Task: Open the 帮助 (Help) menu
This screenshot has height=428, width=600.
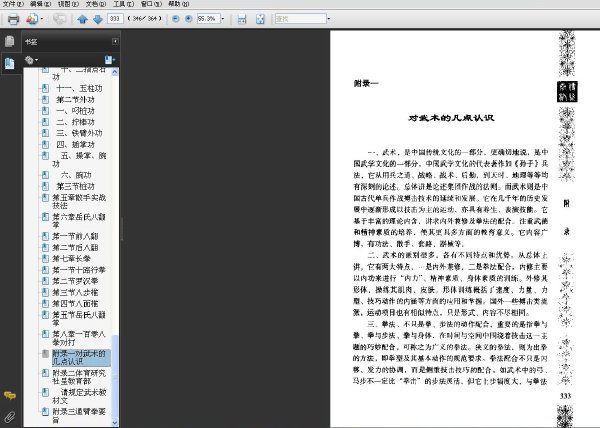Action: coord(179,4)
